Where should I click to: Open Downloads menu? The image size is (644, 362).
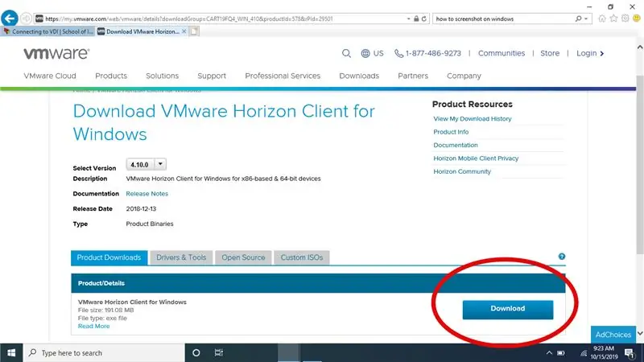[359, 76]
